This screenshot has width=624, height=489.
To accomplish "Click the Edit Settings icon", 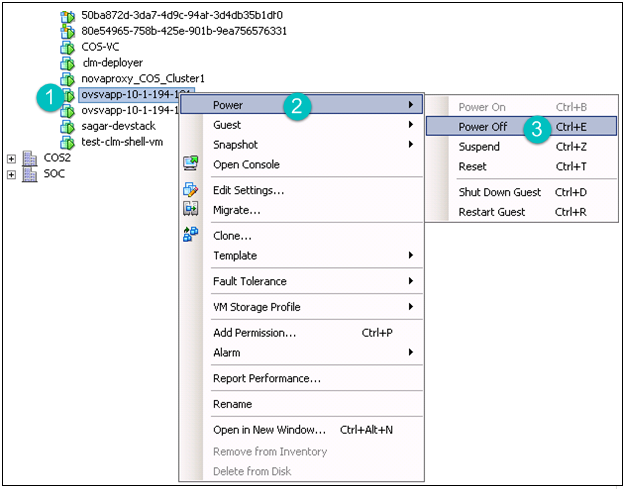I will tap(191, 190).
